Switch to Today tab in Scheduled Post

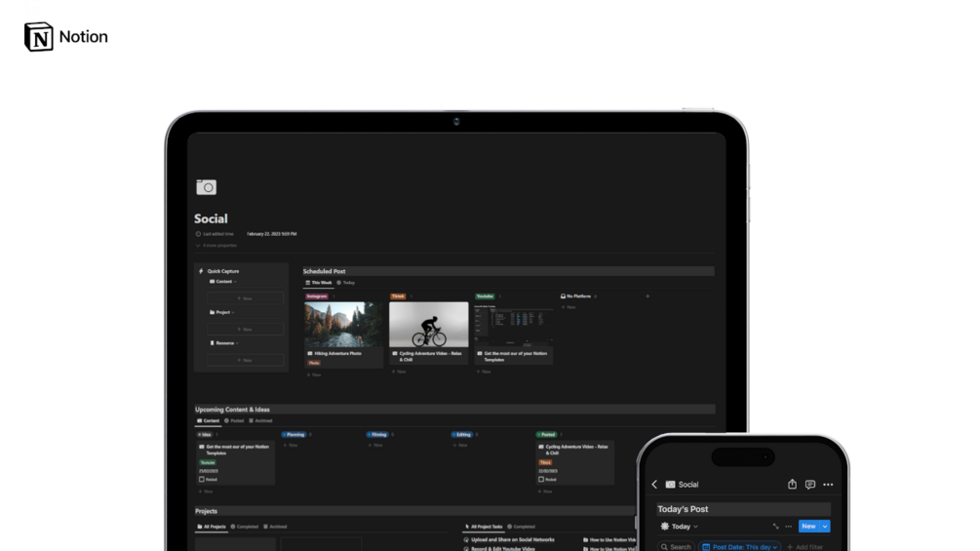[x=345, y=283]
